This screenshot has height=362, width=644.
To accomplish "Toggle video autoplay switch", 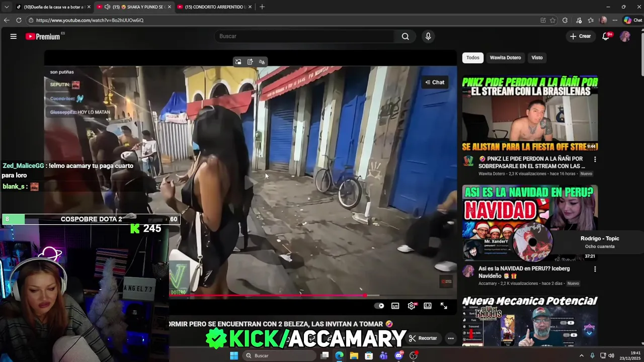I will [379, 306].
